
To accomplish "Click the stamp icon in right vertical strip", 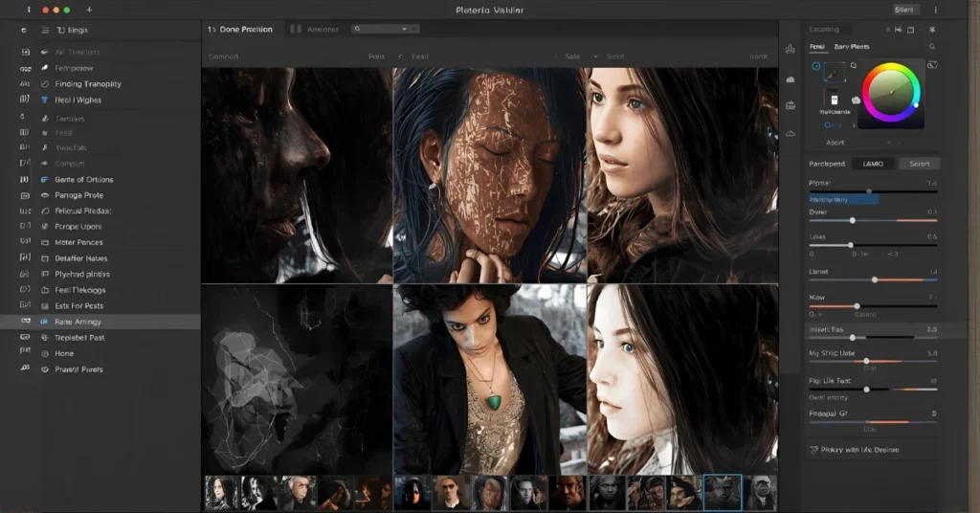I will coord(790,50).
